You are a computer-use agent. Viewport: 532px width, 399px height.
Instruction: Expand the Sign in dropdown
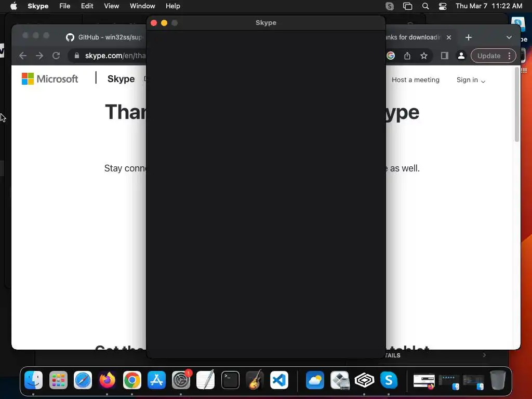[471, 79]
